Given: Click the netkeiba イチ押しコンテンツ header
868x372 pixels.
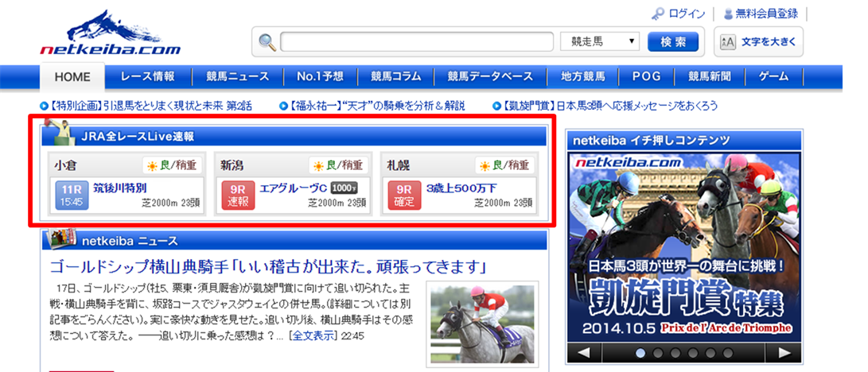Looking at the screenshot, I should click(684, 140).
